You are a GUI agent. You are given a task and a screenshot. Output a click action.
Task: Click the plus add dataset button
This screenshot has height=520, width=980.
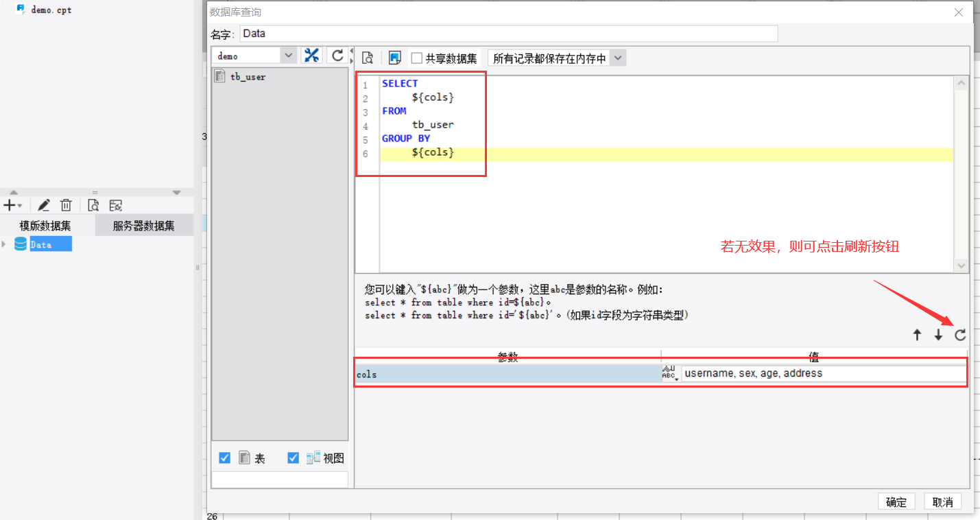[x=10, y=205]
